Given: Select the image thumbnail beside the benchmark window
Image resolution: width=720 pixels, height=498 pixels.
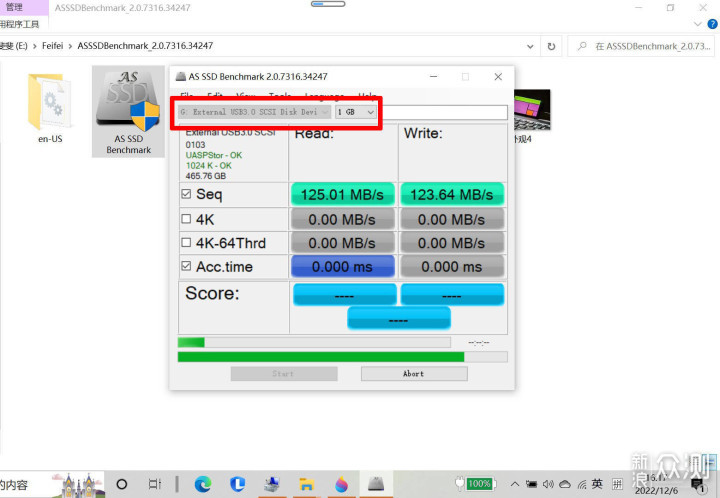Looking at the screenshot, I should 532,110.
